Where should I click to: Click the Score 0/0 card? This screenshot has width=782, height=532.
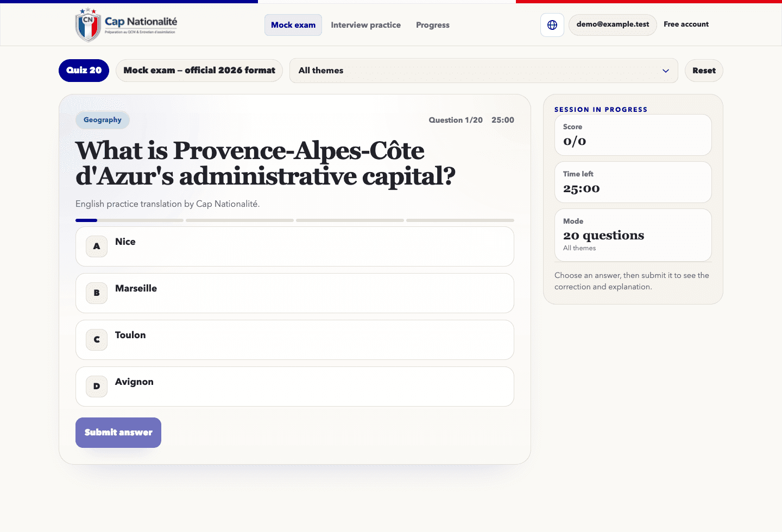click(x=633, y=135)
